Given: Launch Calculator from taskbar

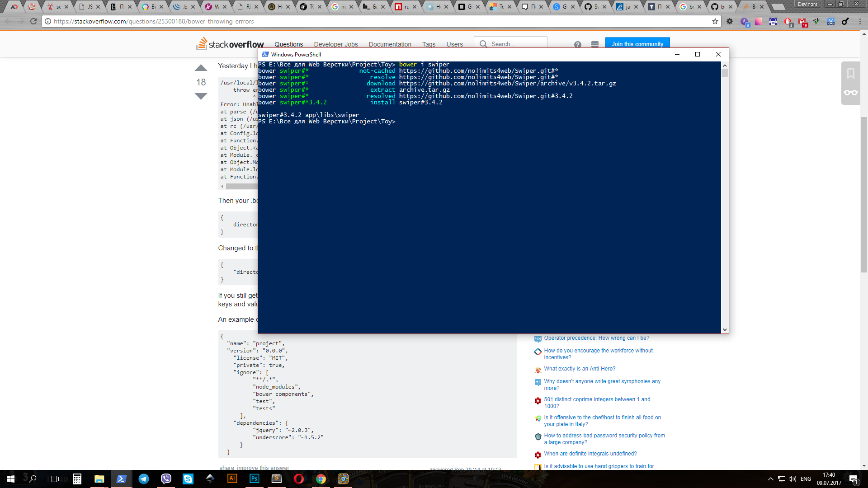Looking at the screenshot, I should tap(77, 479).
